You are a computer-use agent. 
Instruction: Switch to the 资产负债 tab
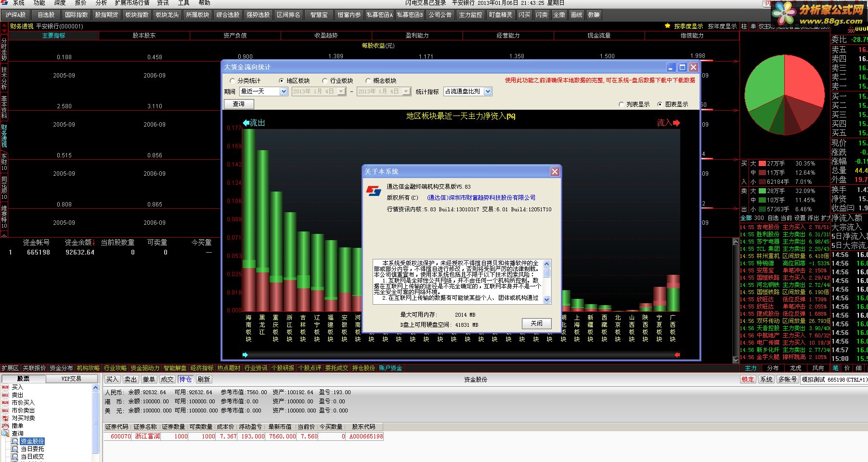coord(235,36)
